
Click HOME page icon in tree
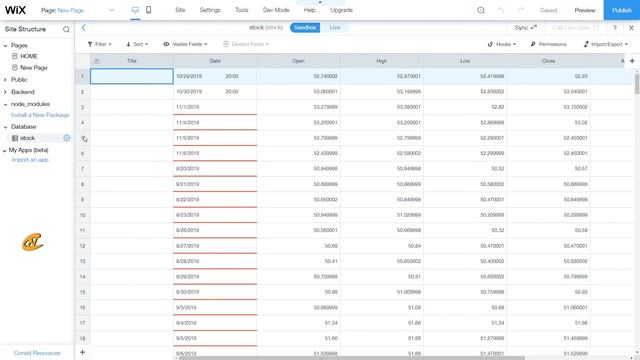15,56
